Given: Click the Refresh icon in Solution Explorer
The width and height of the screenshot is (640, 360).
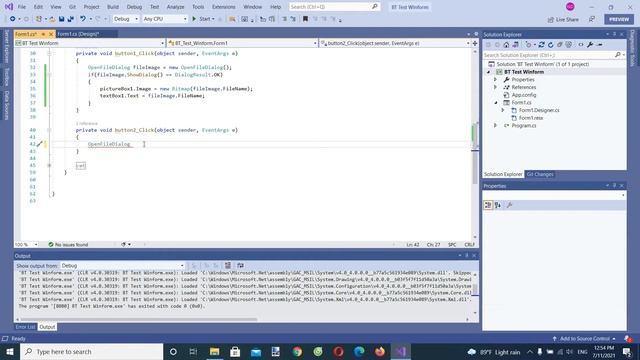Looking at the screenshot, I should 551,45.
